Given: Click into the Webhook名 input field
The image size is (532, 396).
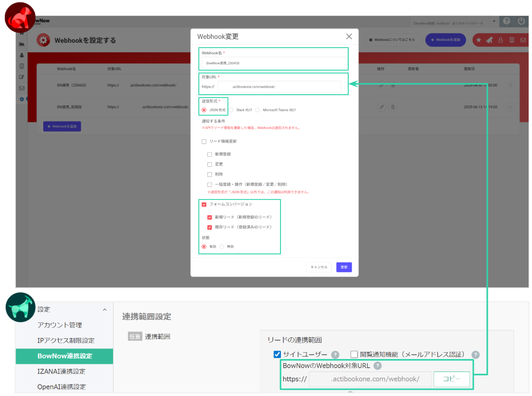Looking at the screenshot, I should coord(274,63).
